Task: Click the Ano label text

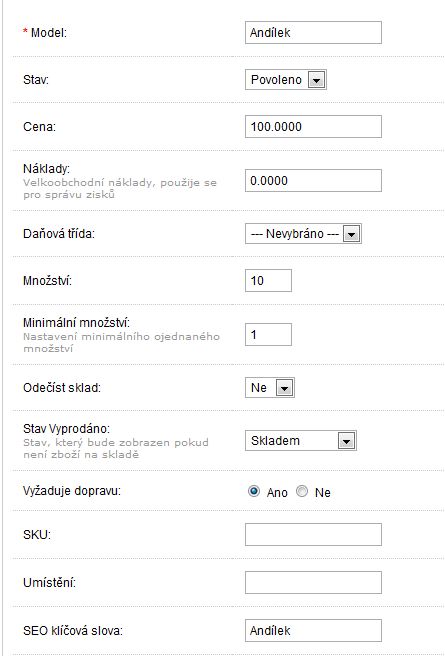Action: pos(277,492)
